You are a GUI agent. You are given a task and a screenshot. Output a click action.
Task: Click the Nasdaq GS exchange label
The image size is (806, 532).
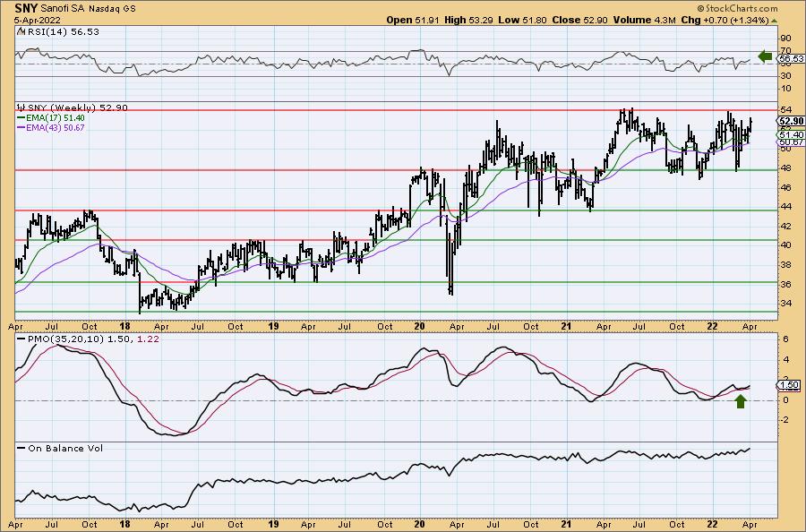pos(112,9)
